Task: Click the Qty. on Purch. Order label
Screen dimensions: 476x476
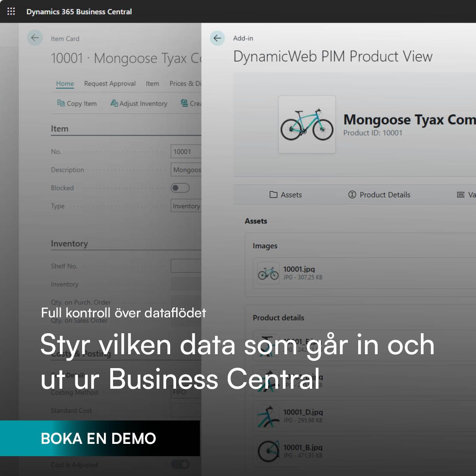Action: (81, 302)
